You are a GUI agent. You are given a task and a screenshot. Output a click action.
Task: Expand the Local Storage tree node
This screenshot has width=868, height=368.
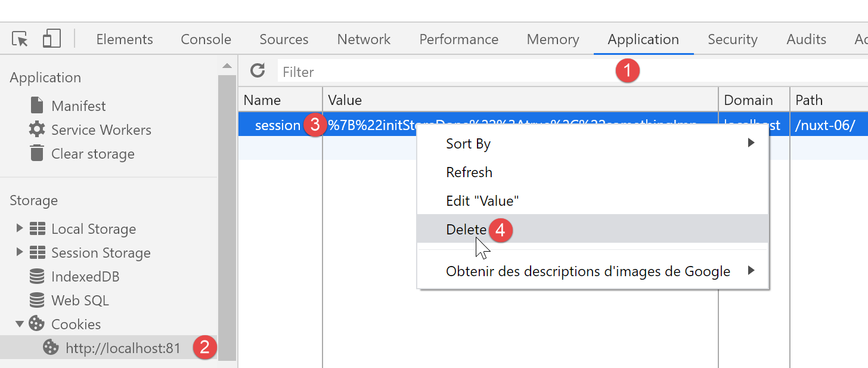tap(20, 228)
